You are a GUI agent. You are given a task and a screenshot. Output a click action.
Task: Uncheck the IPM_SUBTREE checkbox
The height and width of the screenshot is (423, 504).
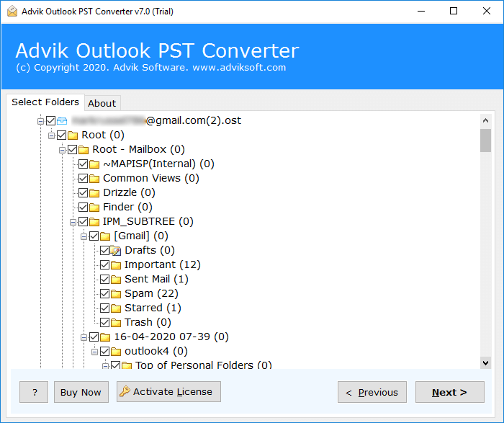[84, 222]
